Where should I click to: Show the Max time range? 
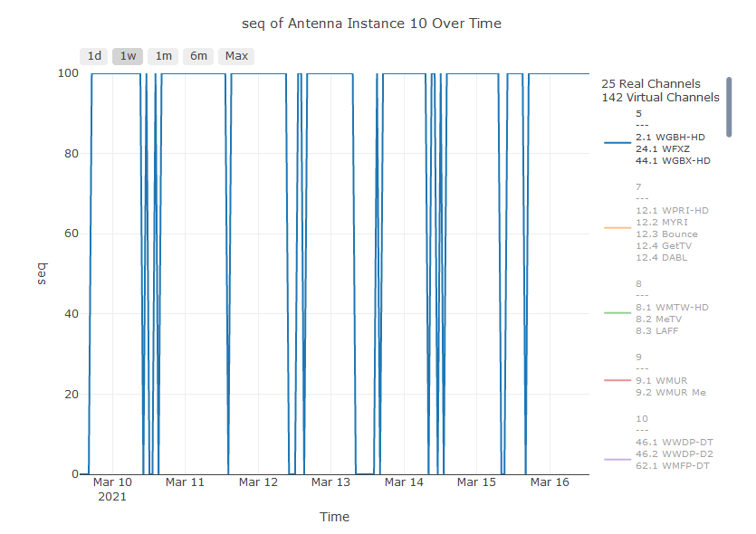pyautogui.click(x=236, y=56)
